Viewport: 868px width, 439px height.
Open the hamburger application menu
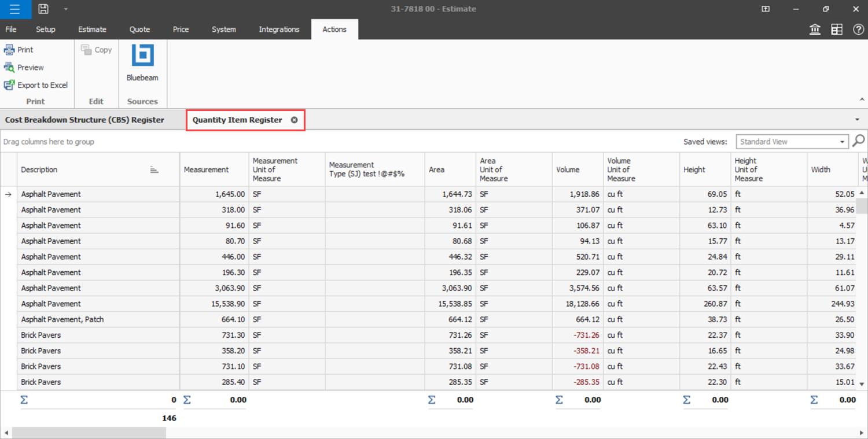tap(15, 9)
